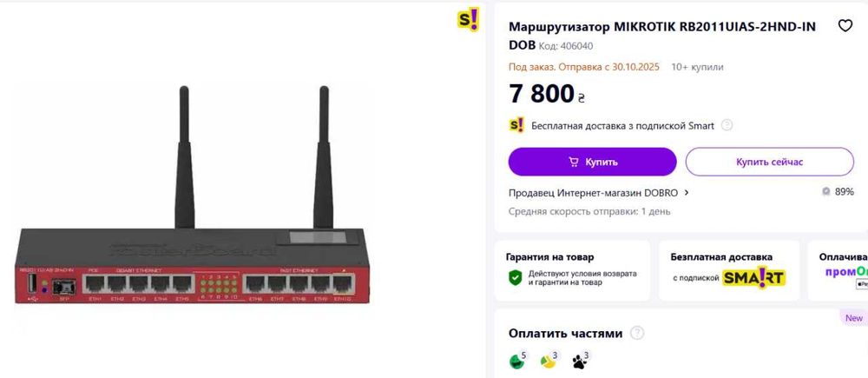The height and width of the screenshot is (378, 868).
Task: Add router to favorites with heart icon
Action: (x=845, y=26)
